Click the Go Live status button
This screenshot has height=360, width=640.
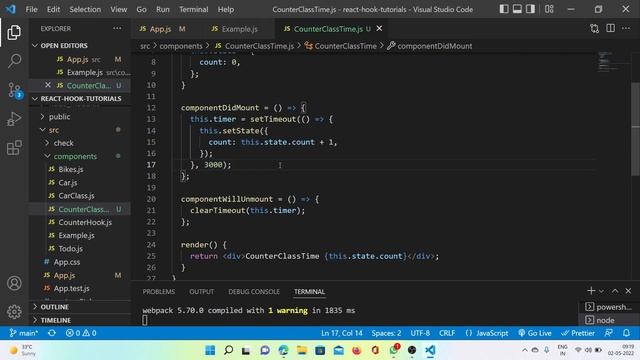point(535,333)
